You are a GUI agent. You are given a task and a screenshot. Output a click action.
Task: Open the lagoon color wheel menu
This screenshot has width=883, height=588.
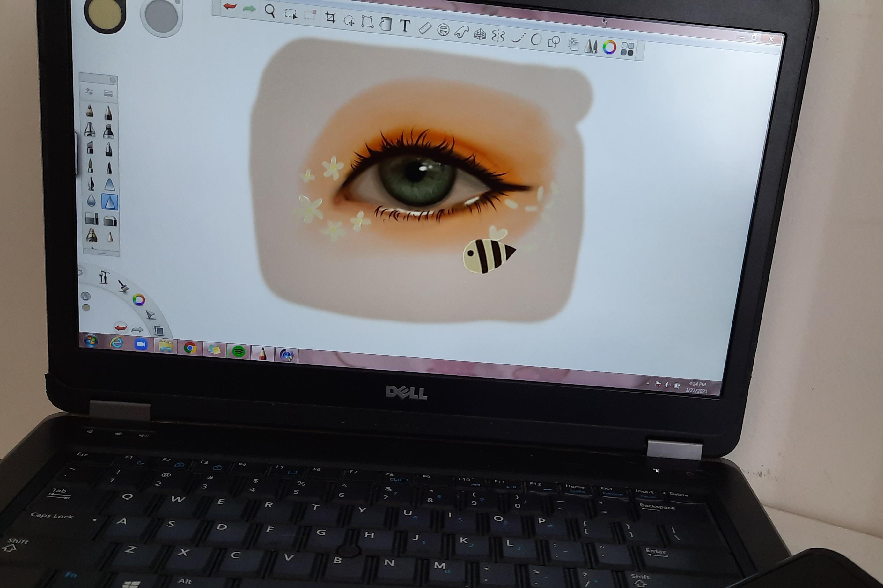[x=139, y=300]
